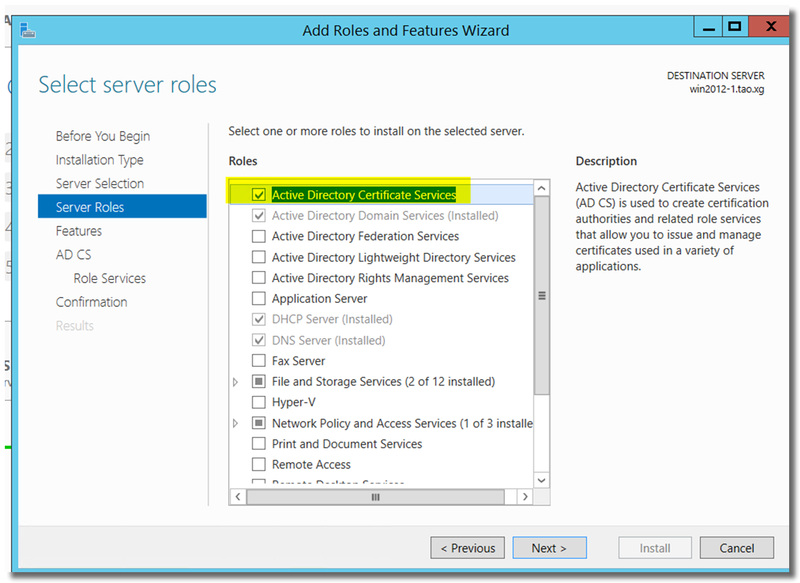Uncheck Active Directory Certificate Services

coord(259,195)
